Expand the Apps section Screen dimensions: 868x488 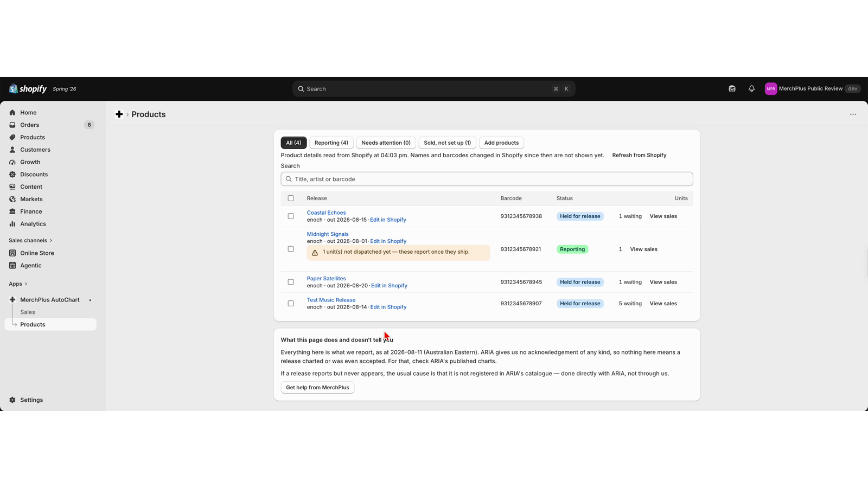point(18,284)
